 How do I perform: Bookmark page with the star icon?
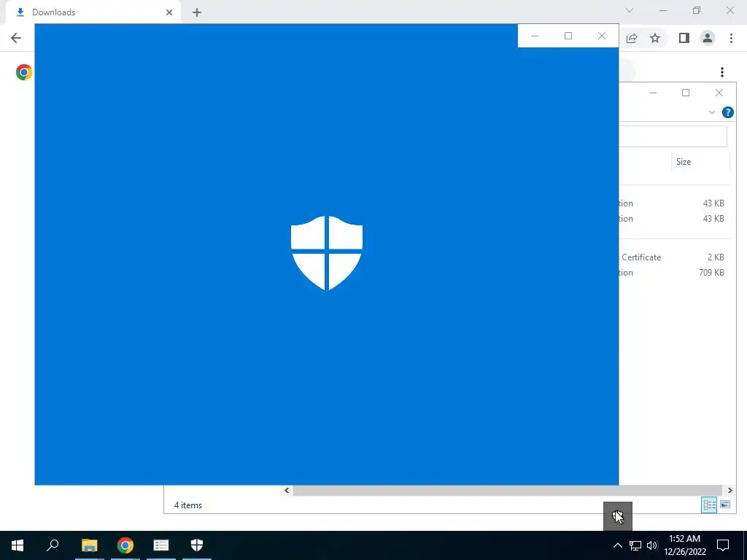click(x=655, y=38)
